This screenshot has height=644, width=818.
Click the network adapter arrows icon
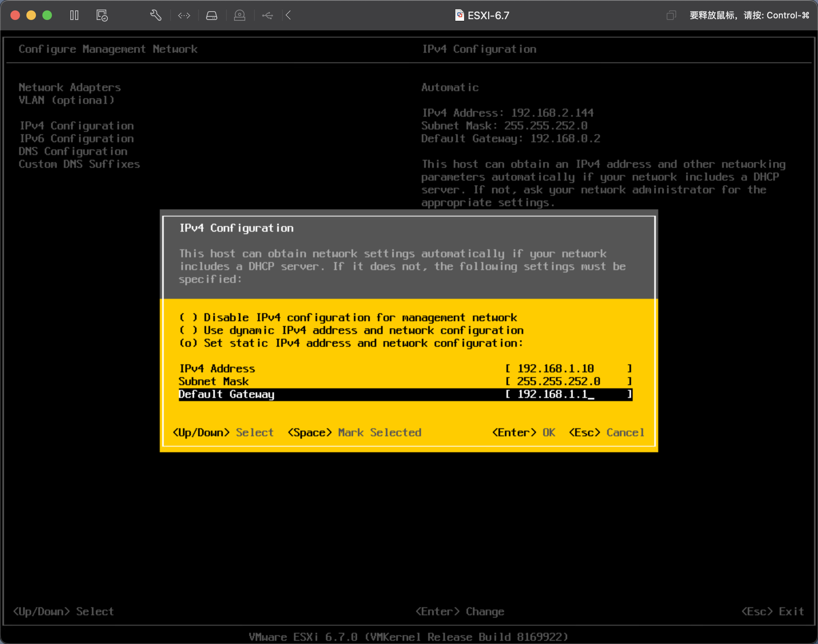[x=184, y=15]
